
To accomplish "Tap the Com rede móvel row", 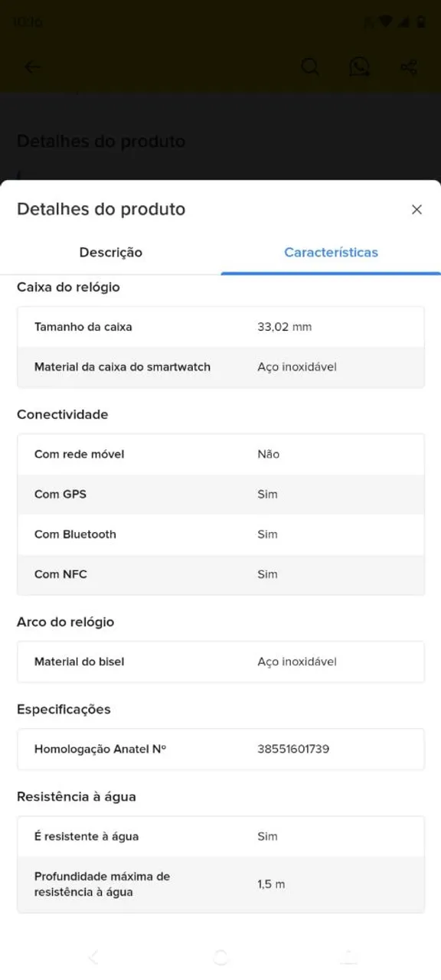I will pyautogui.click(x=220, y=454).
